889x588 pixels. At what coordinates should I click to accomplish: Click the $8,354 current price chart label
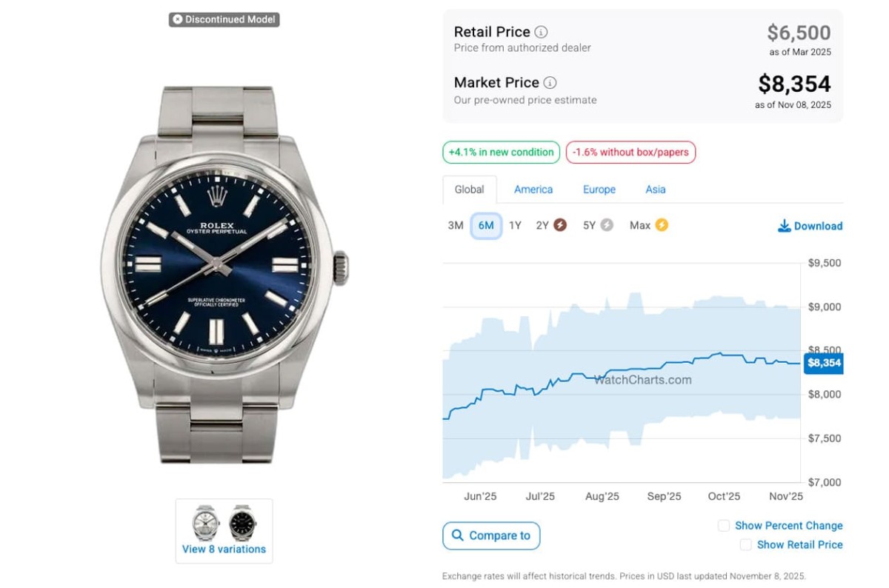coord(824,363)
